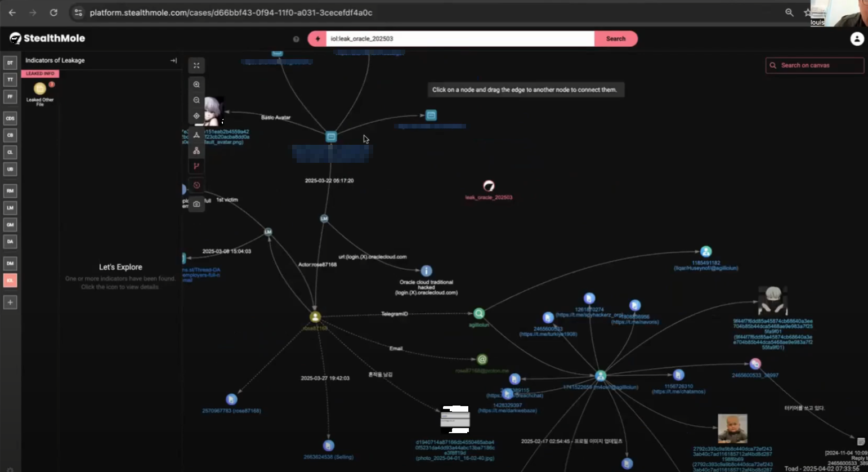868x472 pixels.
Task: Open the TT sidebar module
Action: (10, 79)
